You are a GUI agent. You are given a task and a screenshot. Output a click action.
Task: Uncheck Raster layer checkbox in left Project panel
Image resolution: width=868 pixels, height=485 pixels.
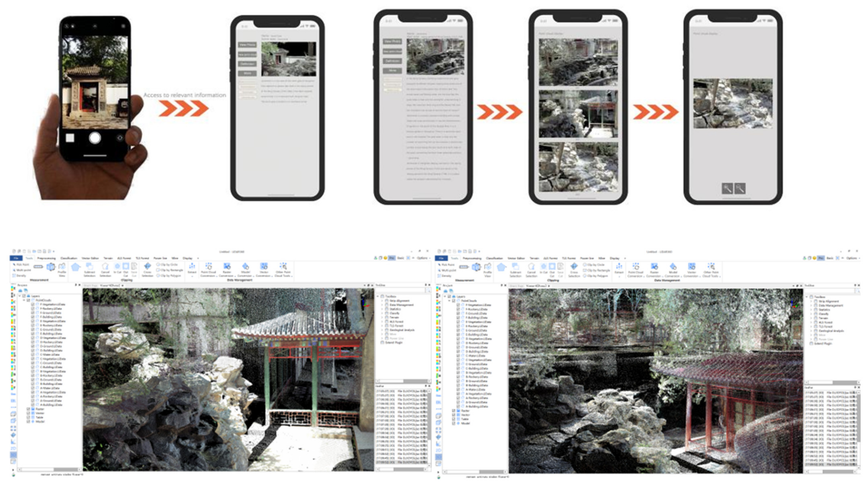tap(28, 409)
